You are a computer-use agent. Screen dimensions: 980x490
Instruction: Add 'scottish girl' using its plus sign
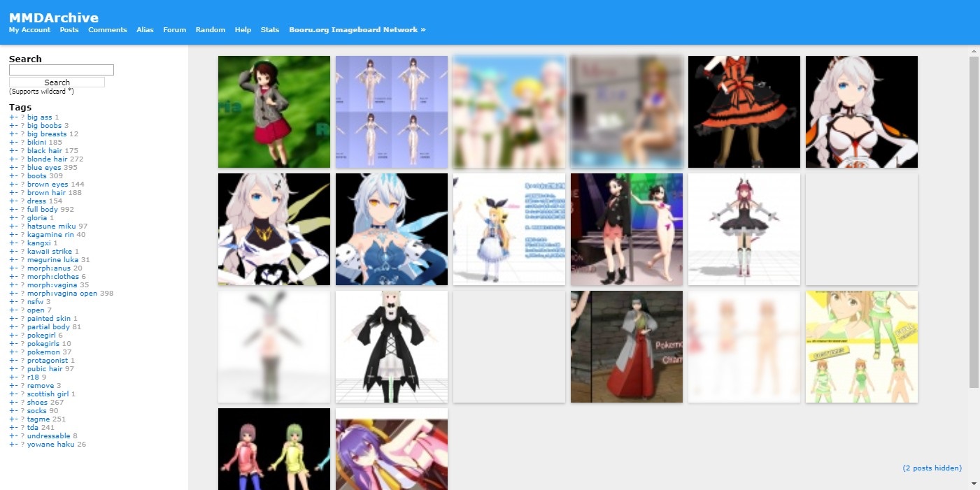[11, 394]
